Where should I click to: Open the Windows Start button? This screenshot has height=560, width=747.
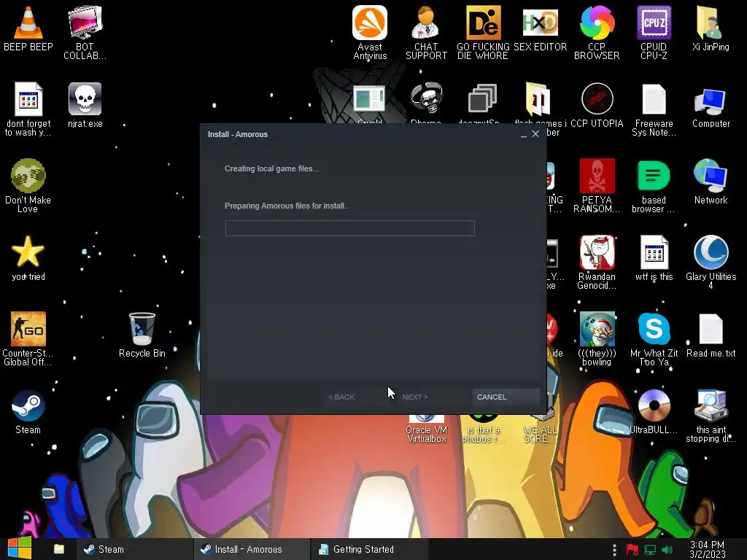[20, 548]
